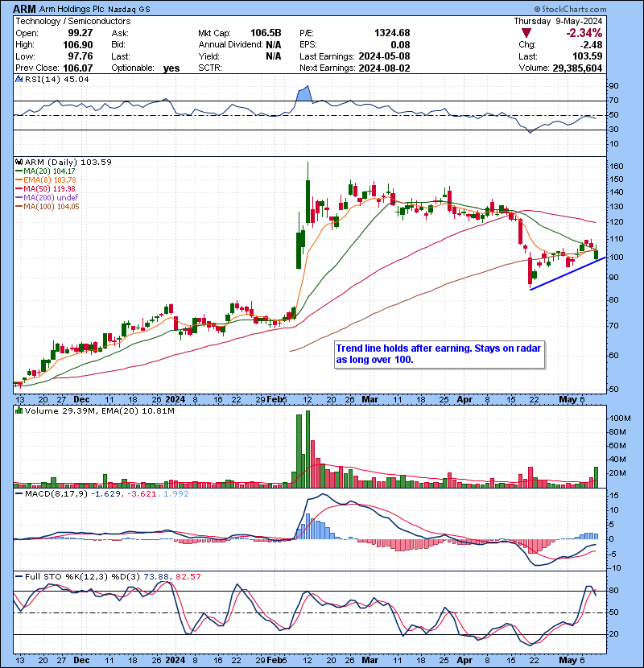Select the MA(50) 119.98 legend entry
The image size is (644, 668).
tap(45, 188)
